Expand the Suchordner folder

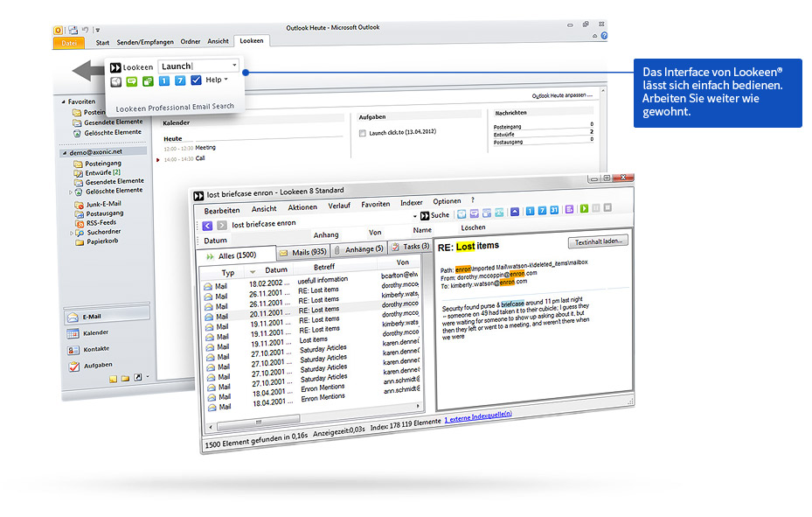[x=72, y=234]
